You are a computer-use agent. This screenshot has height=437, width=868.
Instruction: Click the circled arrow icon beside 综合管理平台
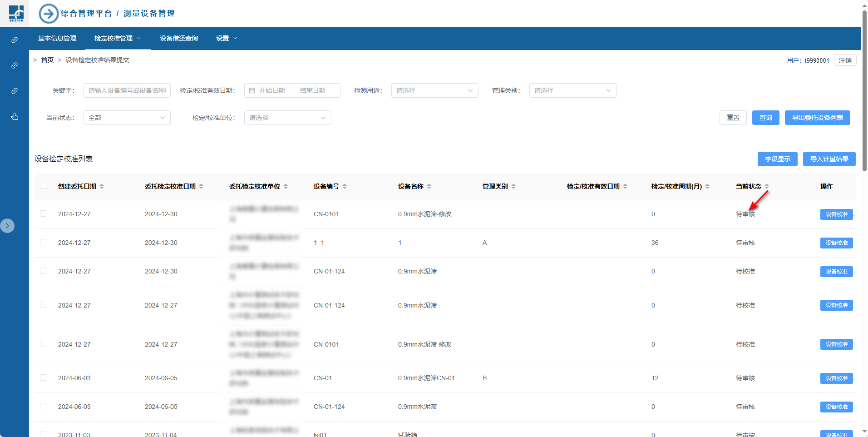(x=49, y=14)
